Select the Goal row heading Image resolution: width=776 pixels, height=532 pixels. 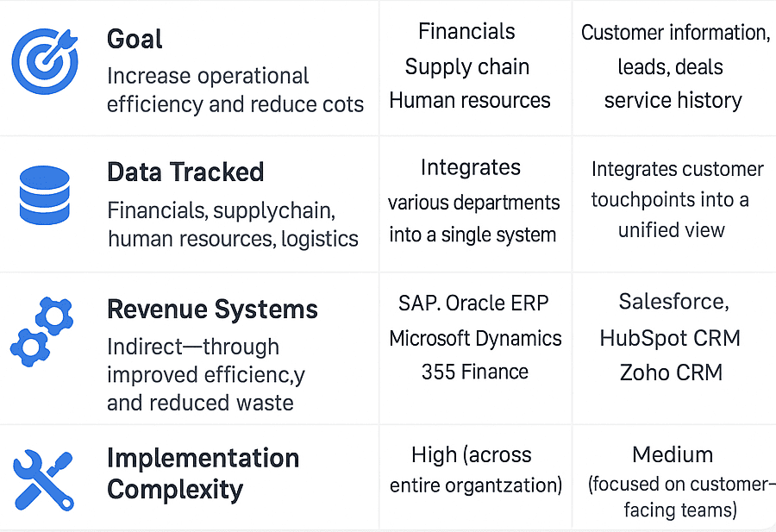[135, 39]
